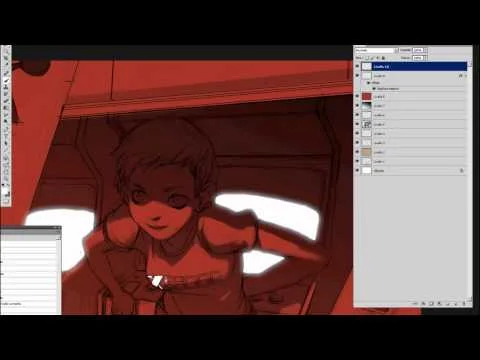Select the bottom background layer row
This screenshot has width=480, height=360.
click(x=413, y=171)
